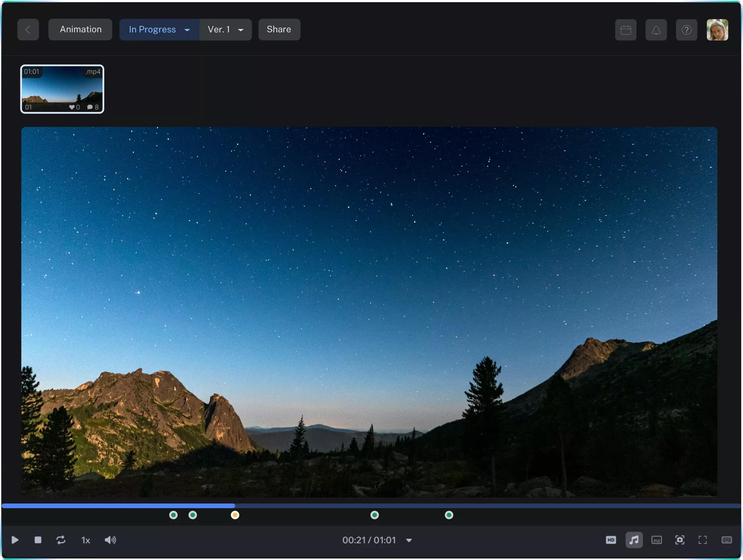The width and height of the screenshot is (743, 560).
Task: Expand the timecode dropdown next to 00:21
Action: [x=409, y=540]
